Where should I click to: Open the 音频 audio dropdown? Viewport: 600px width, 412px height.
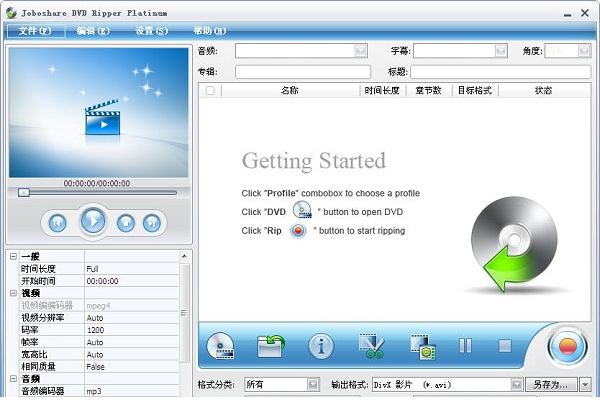tap(360, 51)
